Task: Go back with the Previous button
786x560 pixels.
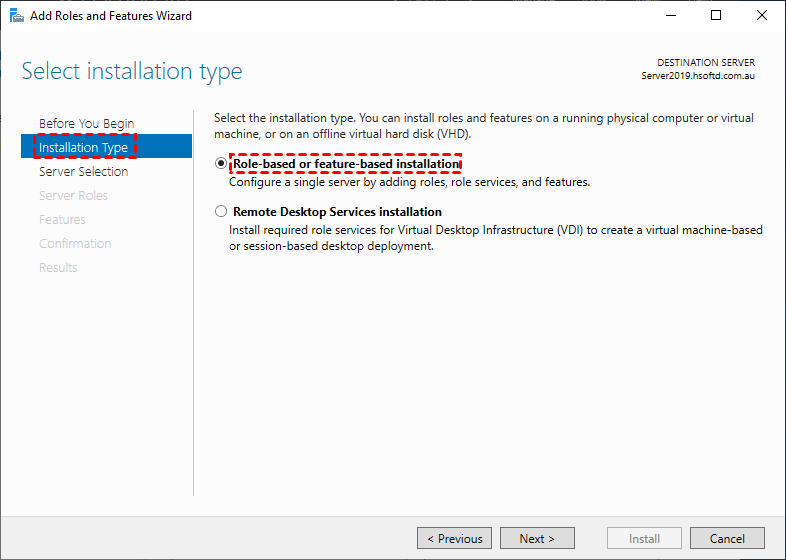Action: [454, 538]
